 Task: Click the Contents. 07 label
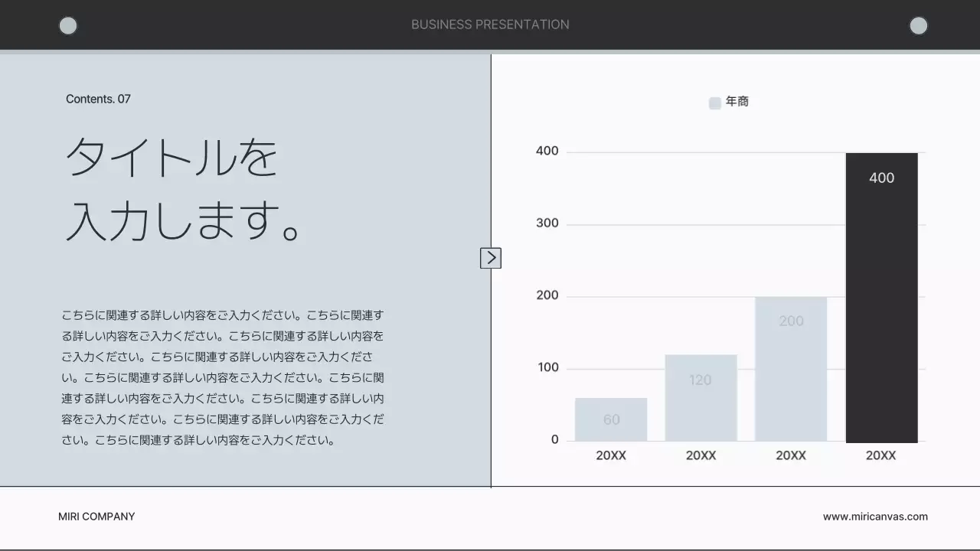point(98,99)
